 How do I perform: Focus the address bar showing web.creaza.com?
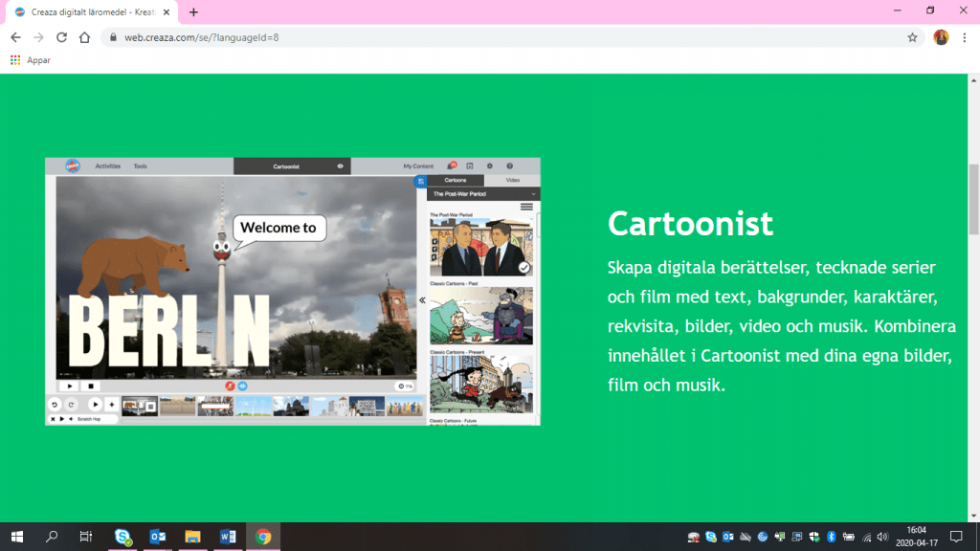point(513,37)
